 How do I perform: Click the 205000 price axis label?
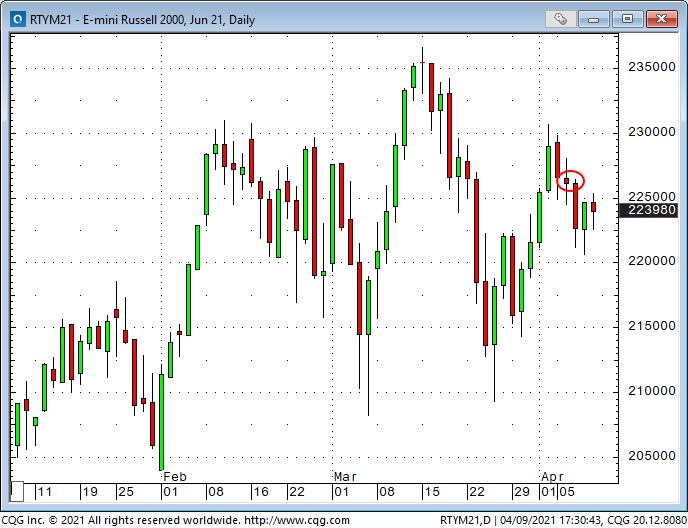point(652,456)
